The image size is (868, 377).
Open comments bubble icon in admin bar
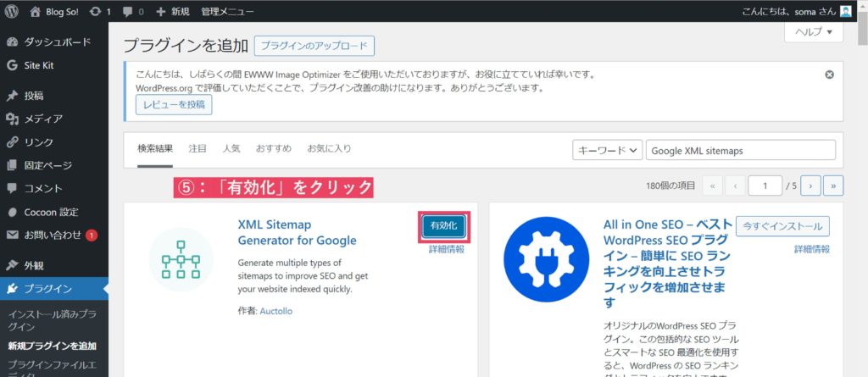click(x=128, y=12)
